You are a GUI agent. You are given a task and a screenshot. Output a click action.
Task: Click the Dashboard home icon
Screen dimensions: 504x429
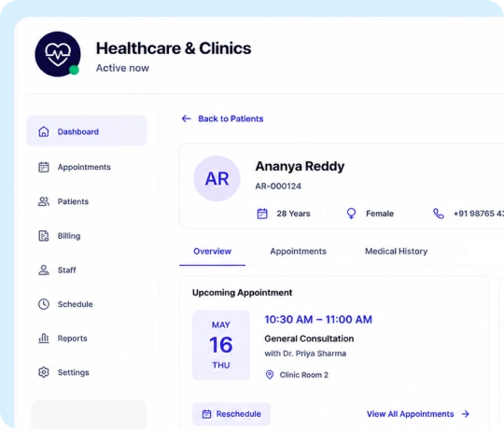[44, 131]
